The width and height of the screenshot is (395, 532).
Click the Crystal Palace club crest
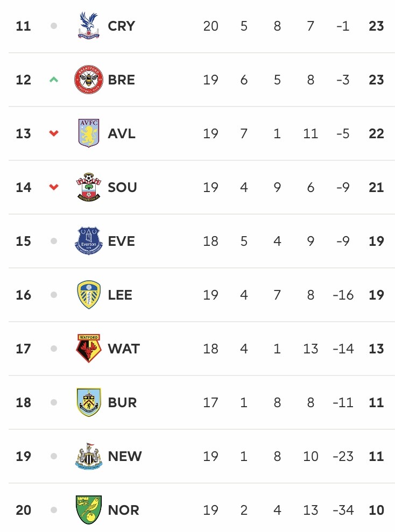point(89,25)
